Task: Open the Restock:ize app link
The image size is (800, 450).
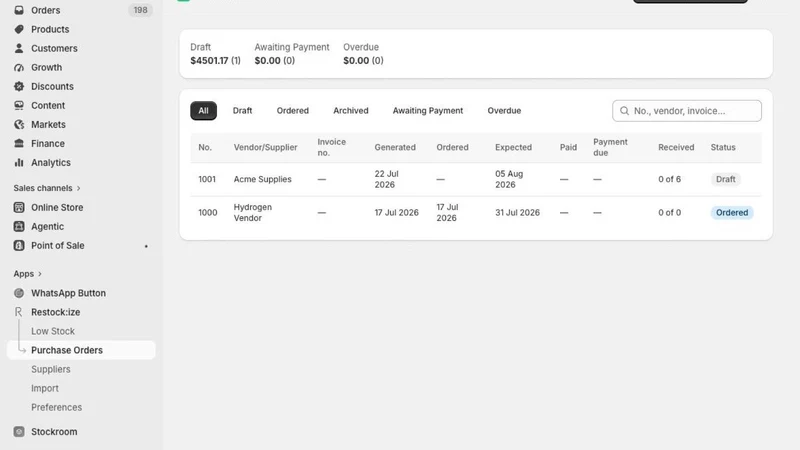Action: (x=56, y=312)
